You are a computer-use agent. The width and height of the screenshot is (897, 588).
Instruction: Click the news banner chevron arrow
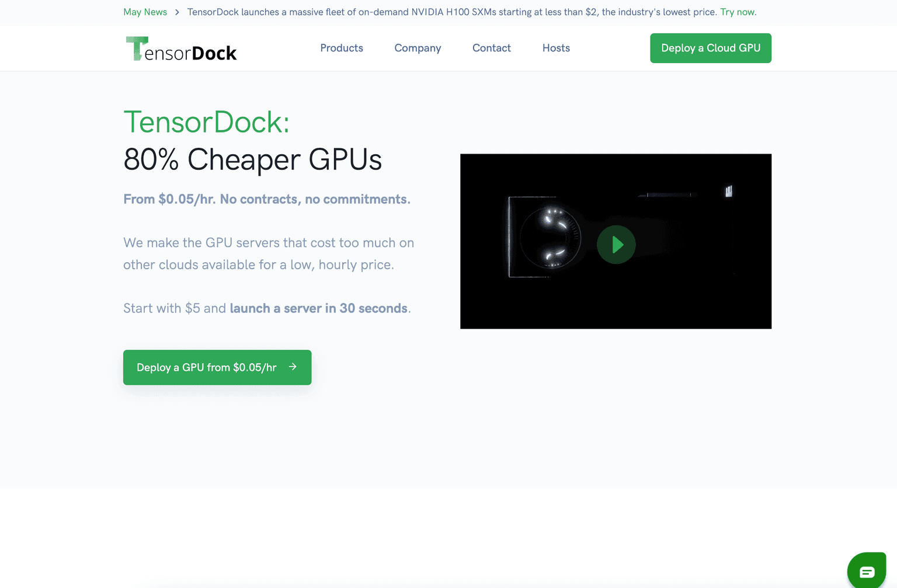(x=177, y=12)
